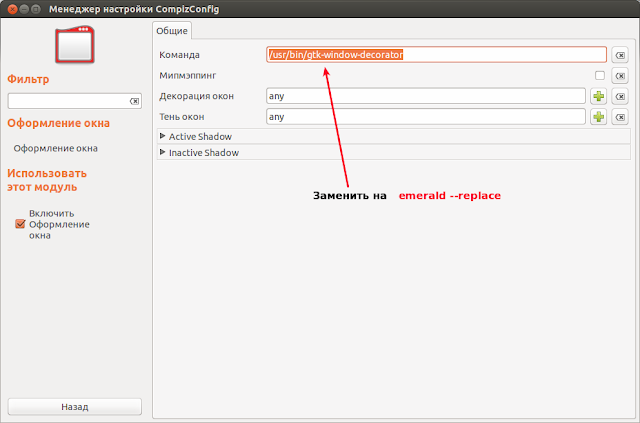Click the Команда label
This screenshot has width=640, height=423.
pos(179,55)
